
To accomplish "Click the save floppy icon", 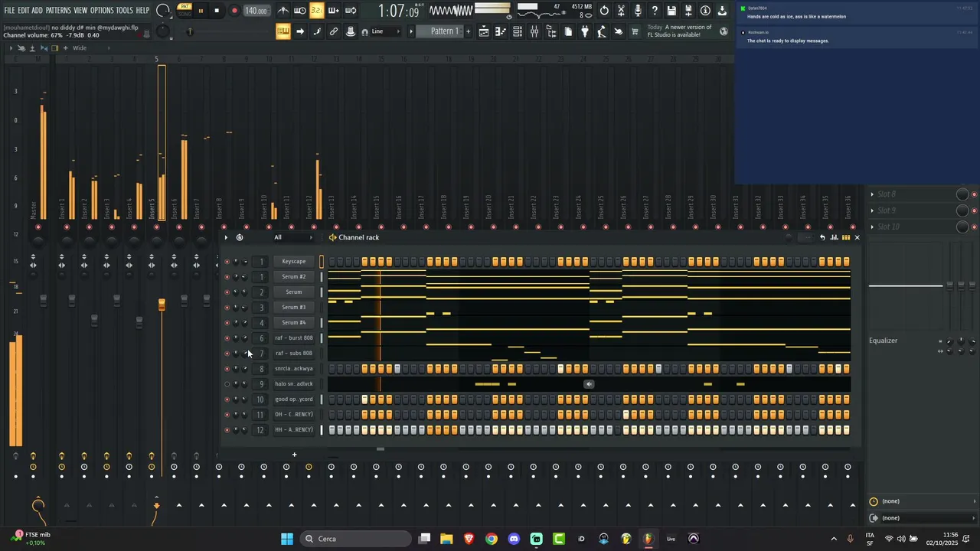I will [x=671, y=11].
